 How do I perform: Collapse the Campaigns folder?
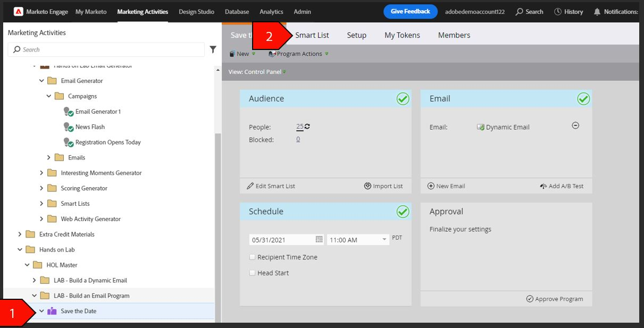click(49, 96)
